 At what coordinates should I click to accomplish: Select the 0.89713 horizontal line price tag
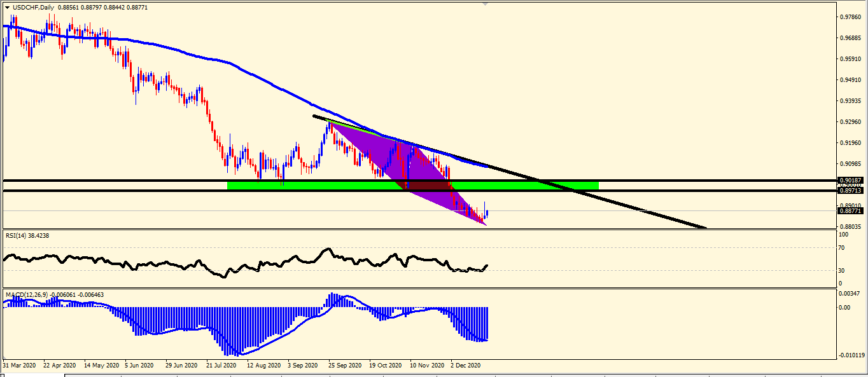[x=850, y=191]
